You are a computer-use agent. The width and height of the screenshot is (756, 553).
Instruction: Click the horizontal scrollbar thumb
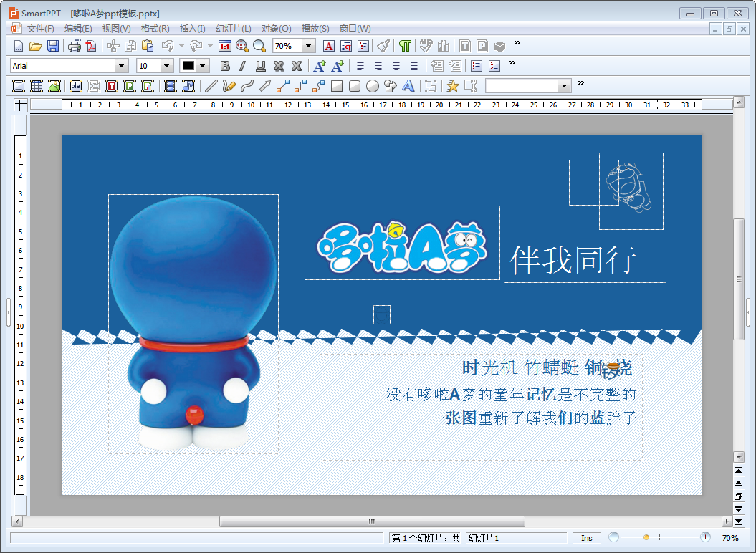point(372,521)
